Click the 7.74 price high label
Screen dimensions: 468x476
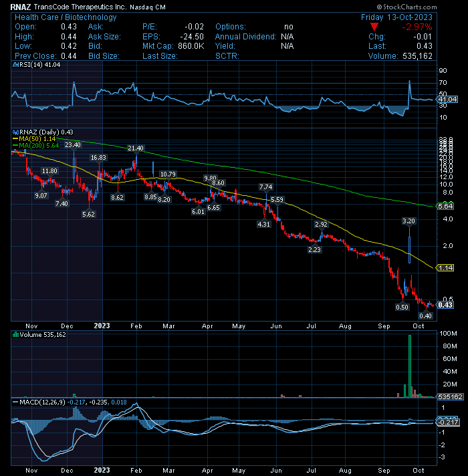[266, 187]
